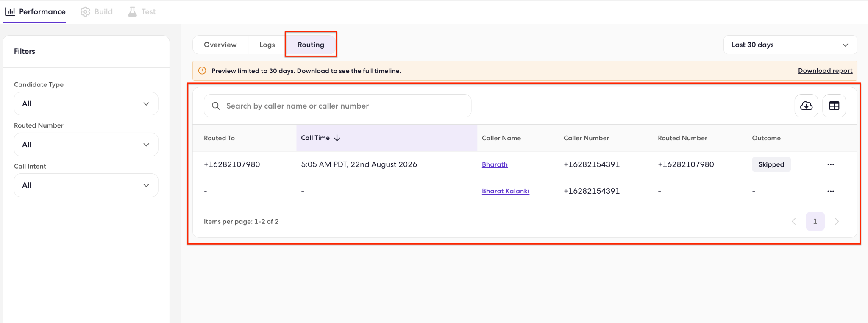Open more options for Bharat Kalanki row

pyautogui.click(x=831, y=191)
